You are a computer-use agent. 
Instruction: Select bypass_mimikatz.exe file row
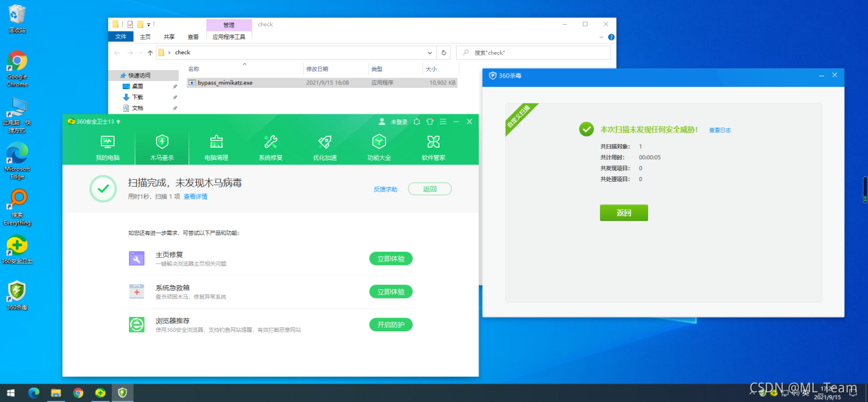pos(322,82)
